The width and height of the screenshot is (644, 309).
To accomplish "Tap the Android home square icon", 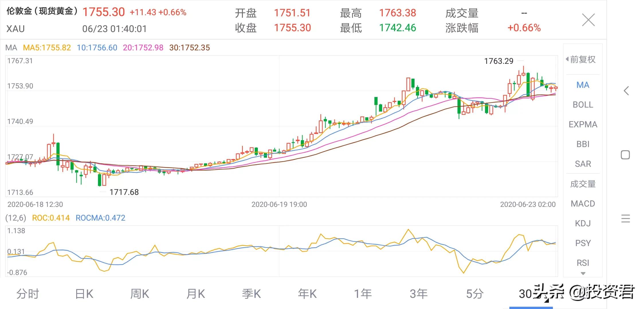I will pyautogui.click(x=625, y=155).
